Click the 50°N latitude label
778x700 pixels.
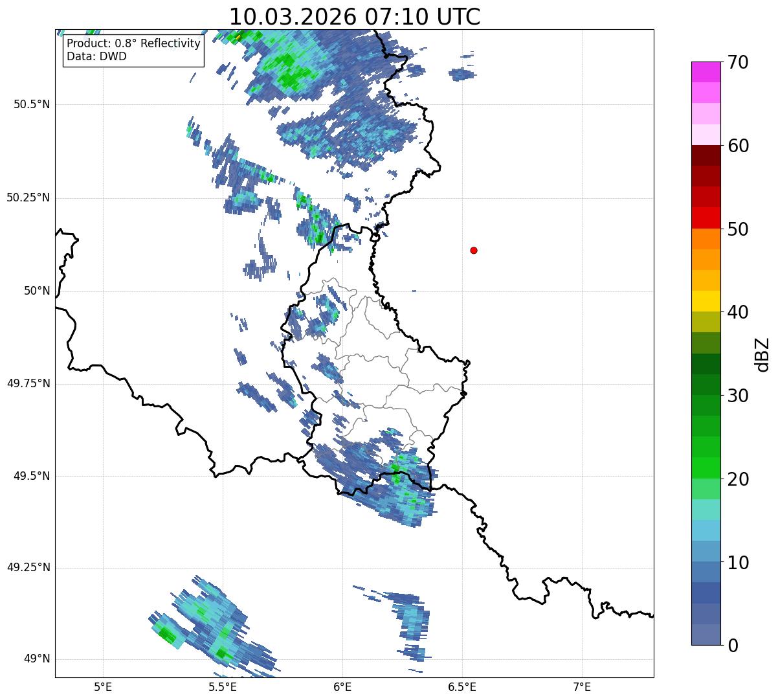pyautogui.click(x=37, y=291)
